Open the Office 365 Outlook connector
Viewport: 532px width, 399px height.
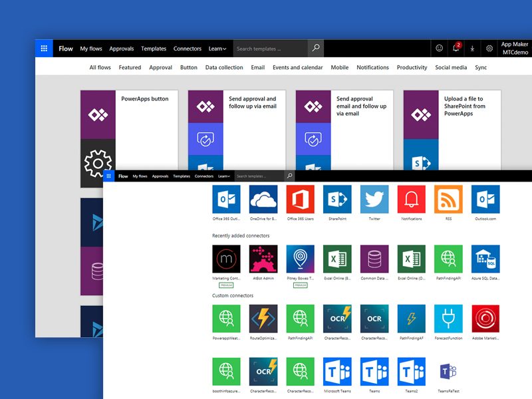click(226, 199)
